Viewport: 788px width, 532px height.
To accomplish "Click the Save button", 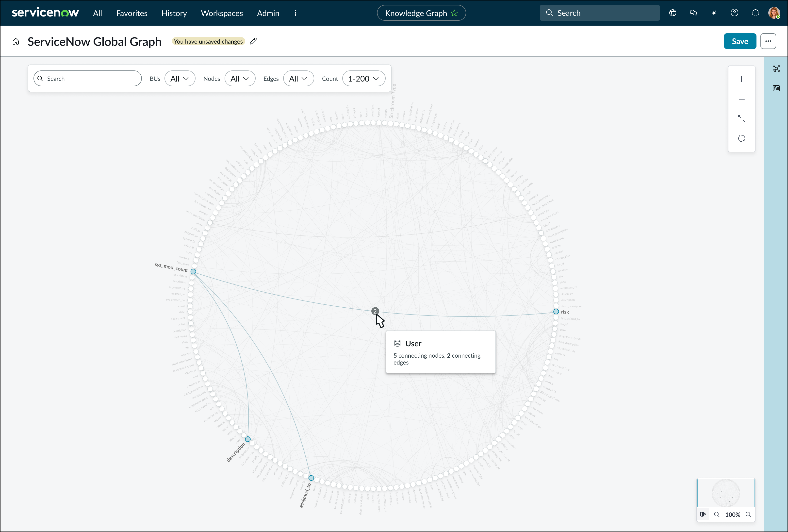I will click(x=740, y=41).
